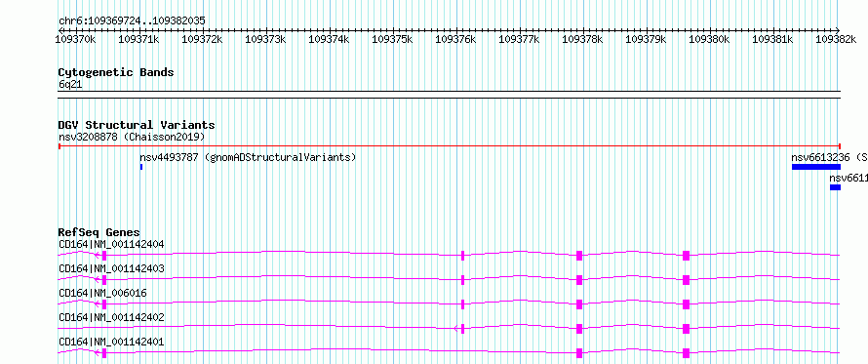This screenshot has width=868, height=364.
Task: Click the CD164|NM_001142404 transcript label
Action: (x=111, y=244)
